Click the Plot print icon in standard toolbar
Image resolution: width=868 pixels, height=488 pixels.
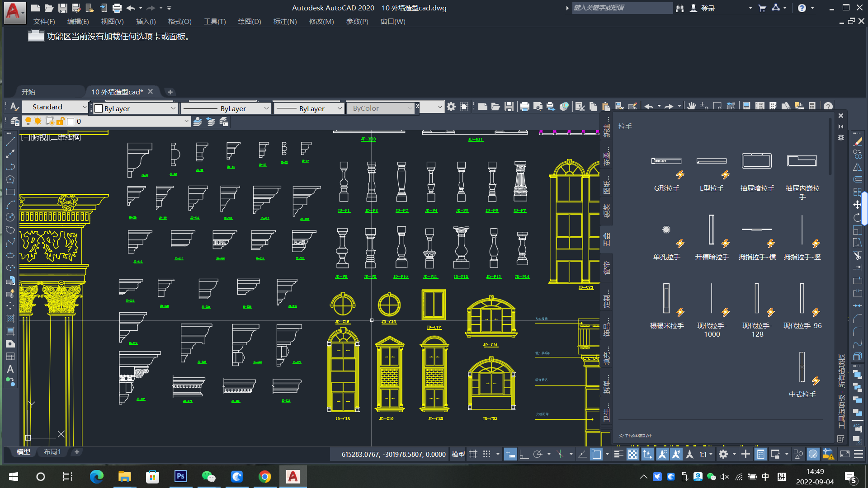(x=524, y=107)
